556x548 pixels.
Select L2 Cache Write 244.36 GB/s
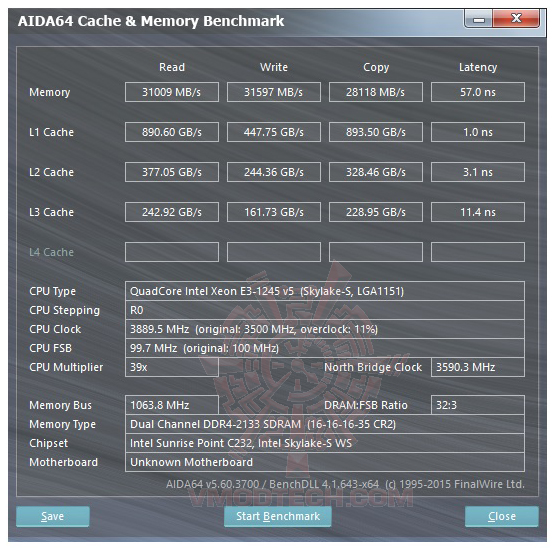pos(274,172)
